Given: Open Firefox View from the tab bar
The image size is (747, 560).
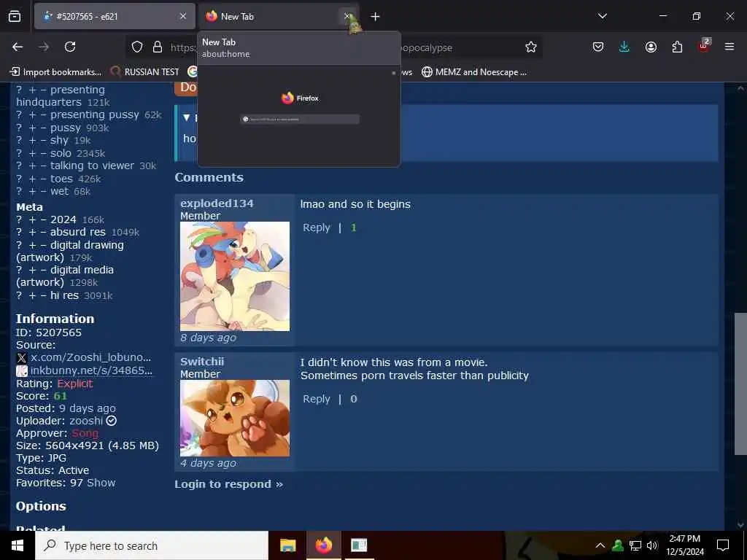Looking at the screenshot, I should [15, 16].
